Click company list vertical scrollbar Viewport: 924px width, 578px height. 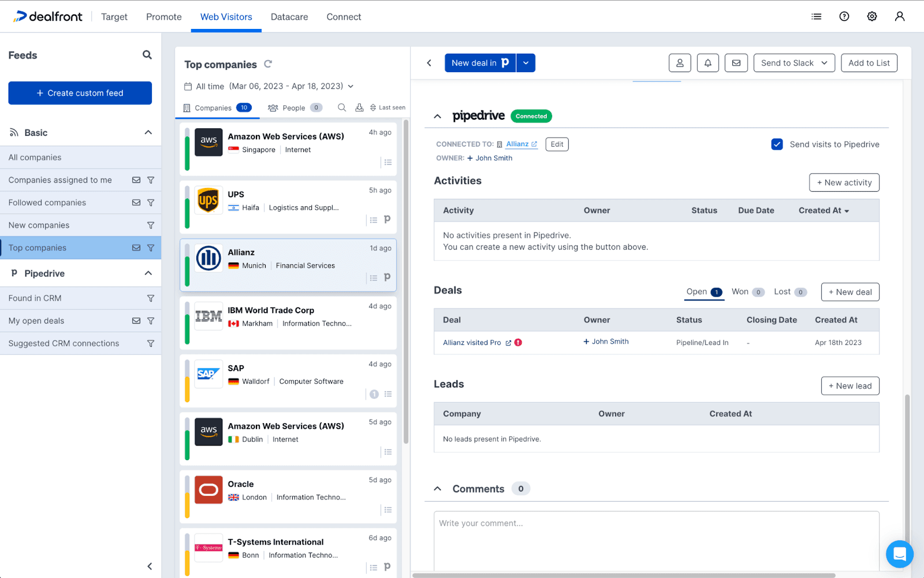coord(406,281)
